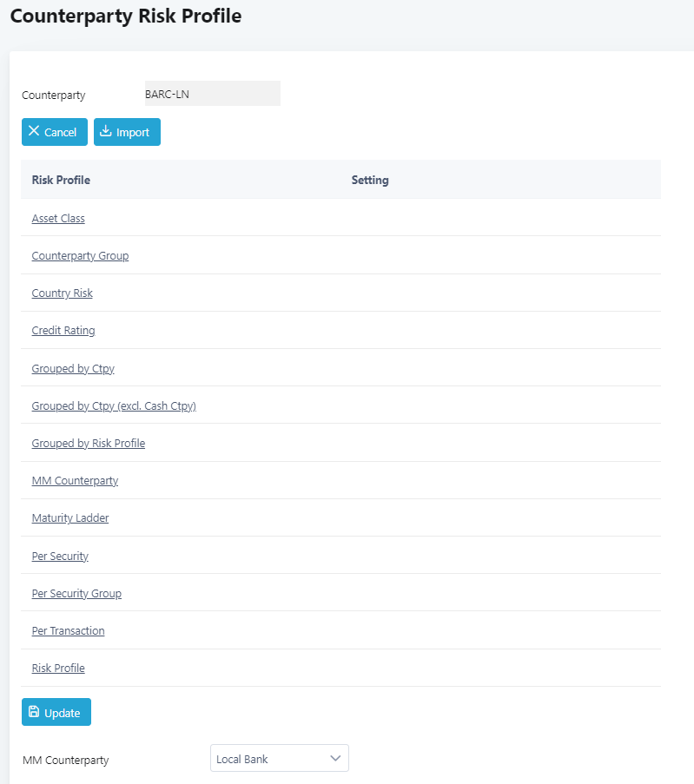Screen dimensions: 694x784
Task: Click the Cancel button
Action: 54,132
